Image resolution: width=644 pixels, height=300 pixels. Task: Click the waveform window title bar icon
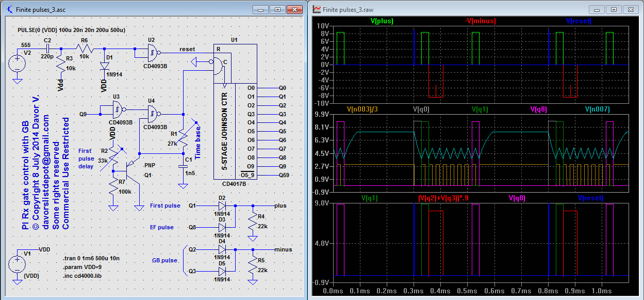tap(317, 9)
